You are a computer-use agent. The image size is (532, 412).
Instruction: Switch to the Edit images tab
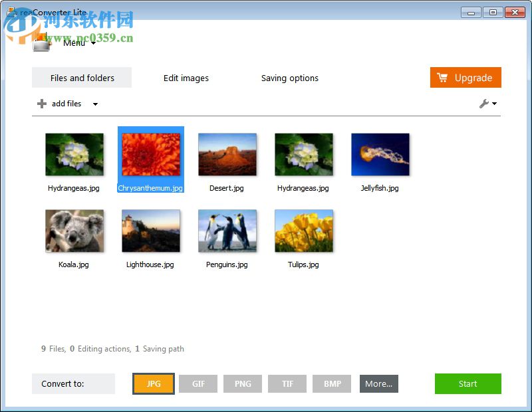(186, 78)
